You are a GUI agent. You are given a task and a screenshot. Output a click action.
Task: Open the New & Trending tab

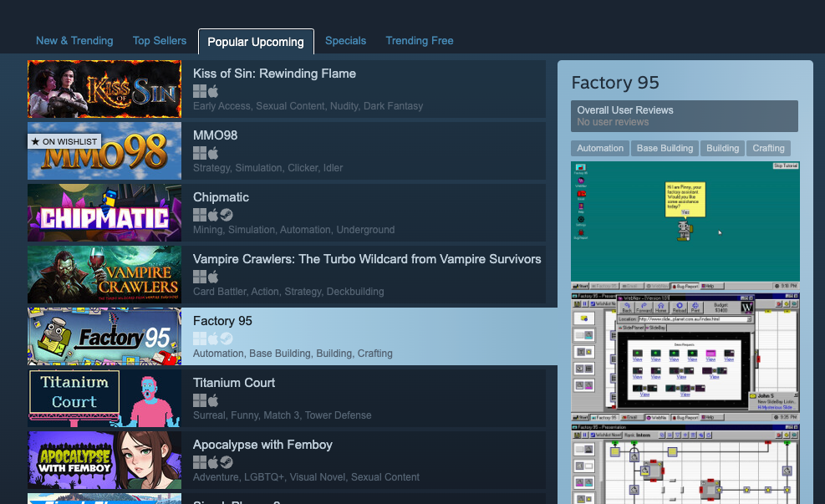tap(74, 40)
